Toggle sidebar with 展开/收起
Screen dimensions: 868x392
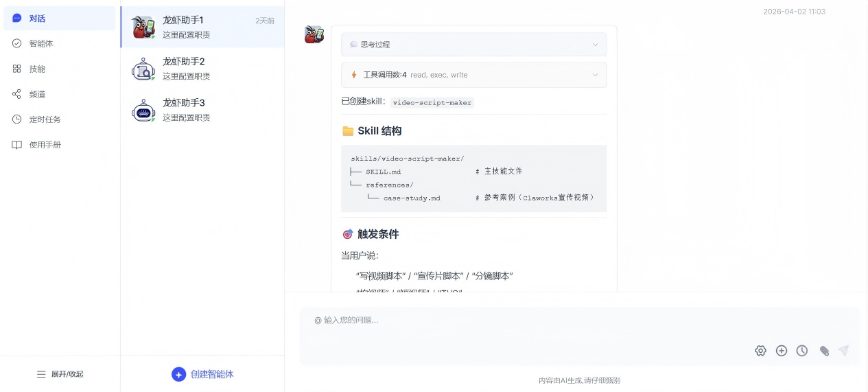coord(60,374)
